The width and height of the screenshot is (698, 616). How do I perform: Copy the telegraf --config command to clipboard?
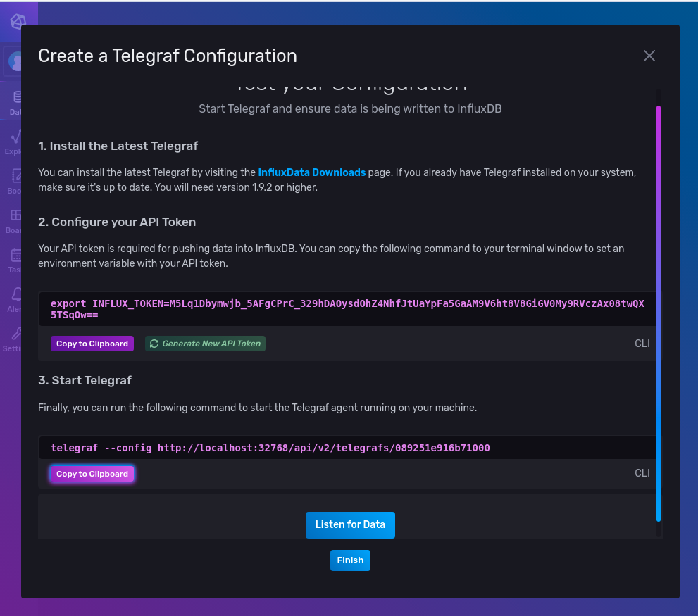pos(92,474)
